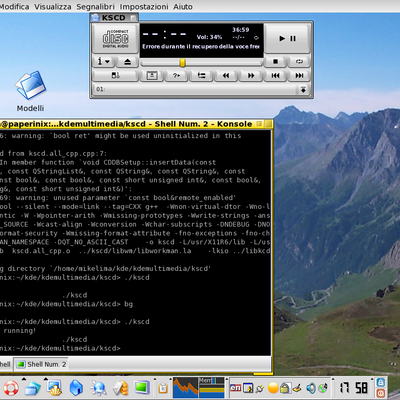This screenshot has height=400, width=400.
Task: Open the KSCD info dropdown menu
Action: [x=103, y=62]
